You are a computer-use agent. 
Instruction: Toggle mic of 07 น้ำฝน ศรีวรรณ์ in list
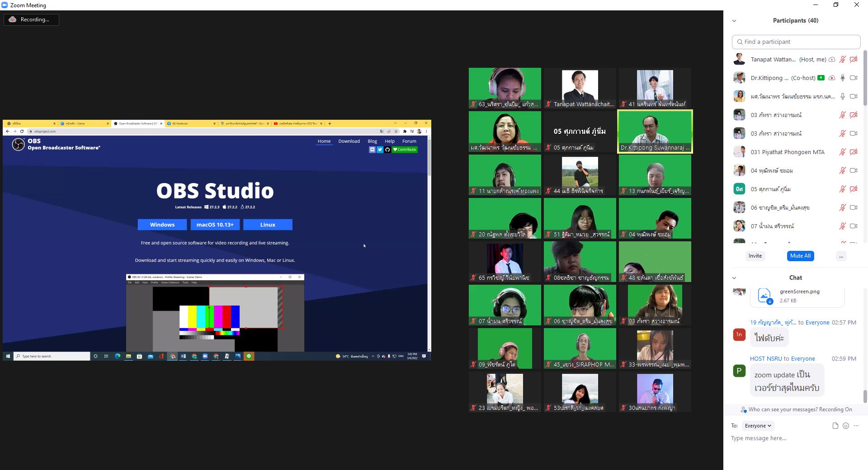click(843, 226)
